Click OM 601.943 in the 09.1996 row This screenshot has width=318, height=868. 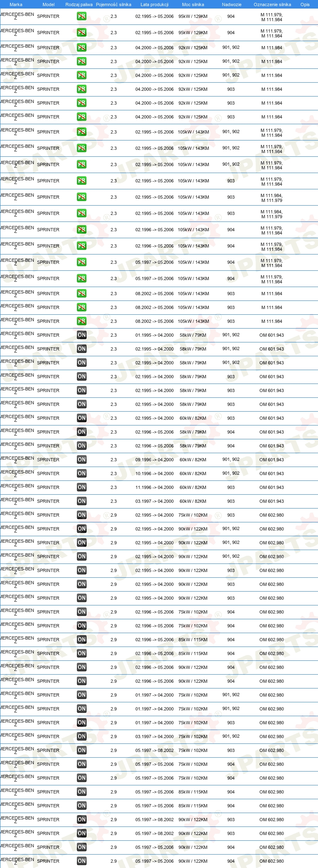tap(272, 460)
